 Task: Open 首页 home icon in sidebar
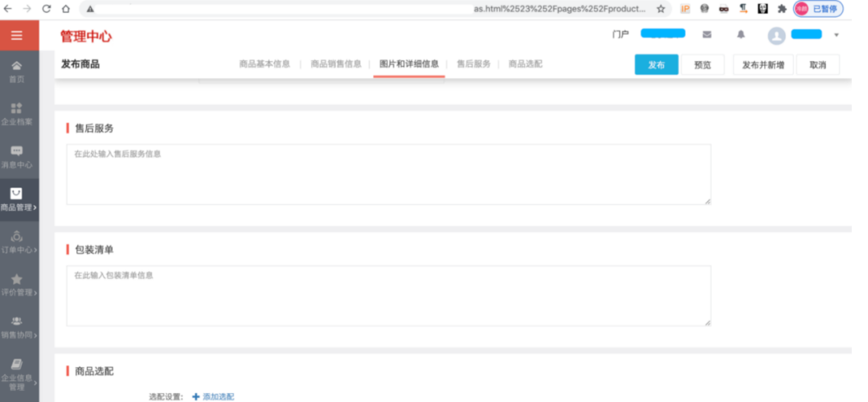pos(17,66)
